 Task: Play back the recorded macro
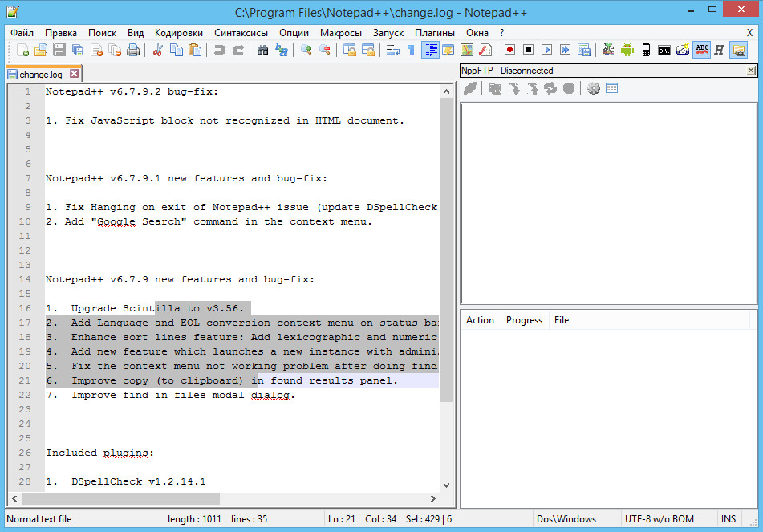(x=546, y=50)
